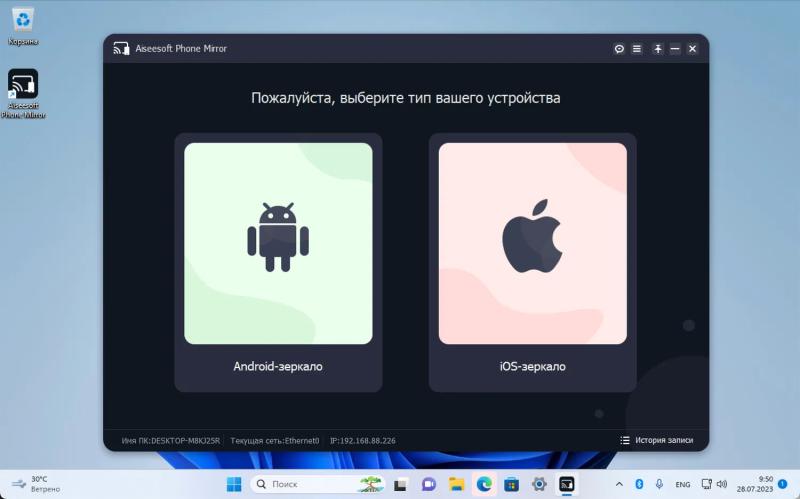The image size is (800, 499).
Task: Select Aiseesoft Phone Mirror desktop shortcut
Action: [23, 94]
